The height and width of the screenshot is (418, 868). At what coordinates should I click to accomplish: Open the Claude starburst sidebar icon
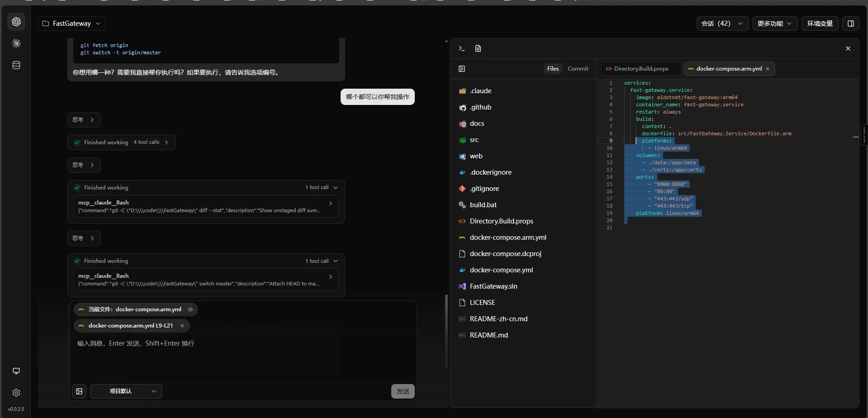click(16, 43)
